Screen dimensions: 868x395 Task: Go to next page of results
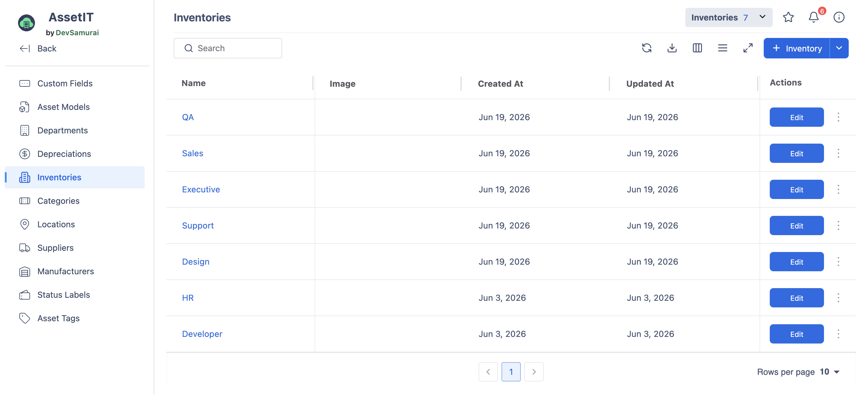pos(534,372)
